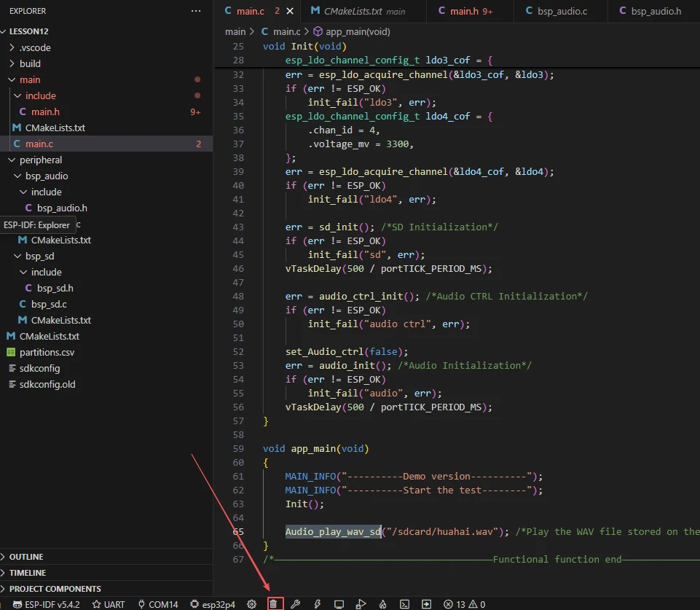
Task: Expand the .vscode folder
Action: click(x=35, y=47)
